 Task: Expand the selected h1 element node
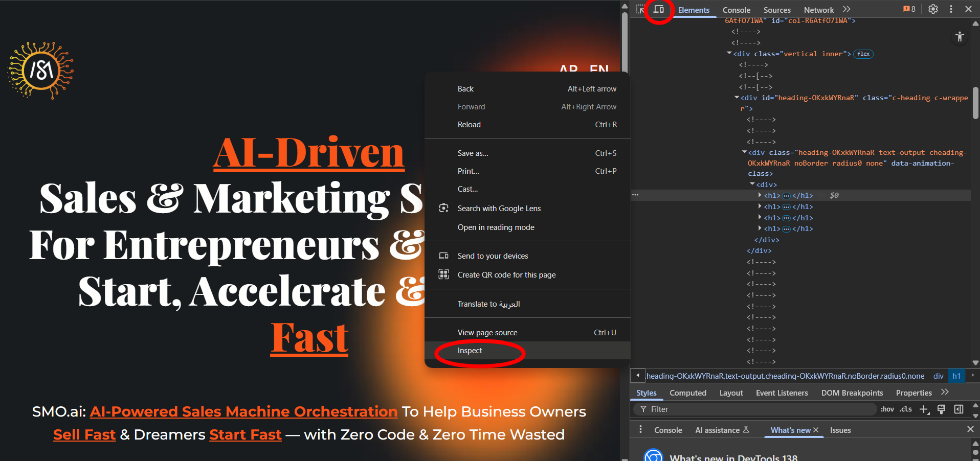(x=760, y=195)
